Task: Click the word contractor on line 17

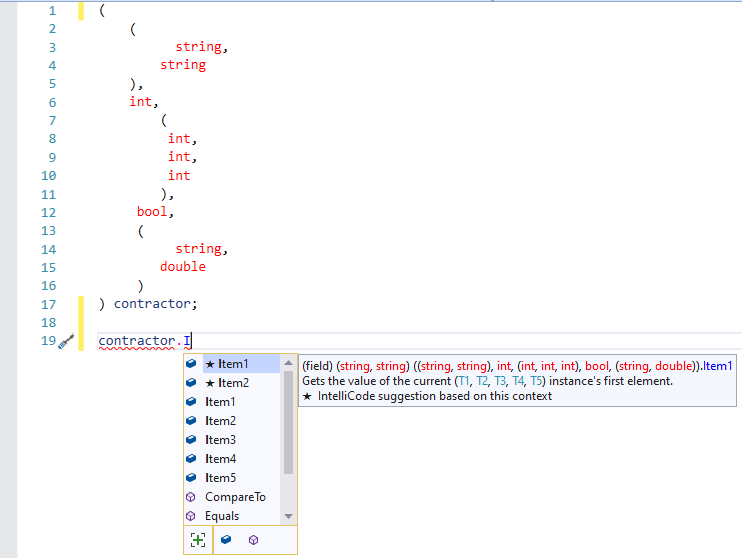Action: click(x=152, y=303)
